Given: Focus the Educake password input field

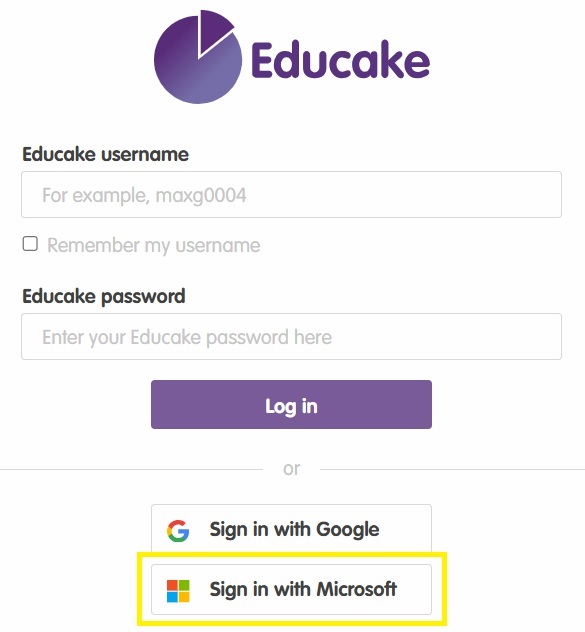Looking at the screenshot, I should (291, 337).
